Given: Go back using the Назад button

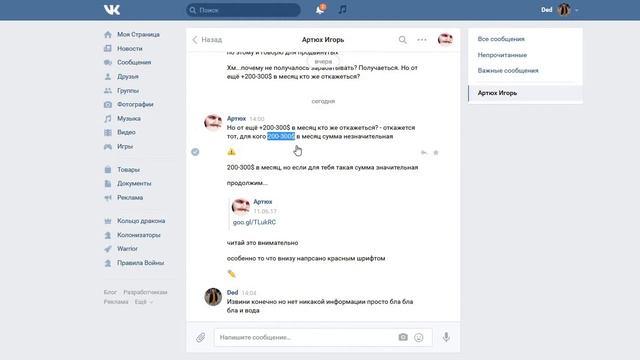Looking at the screenshot, I should 207,40.
